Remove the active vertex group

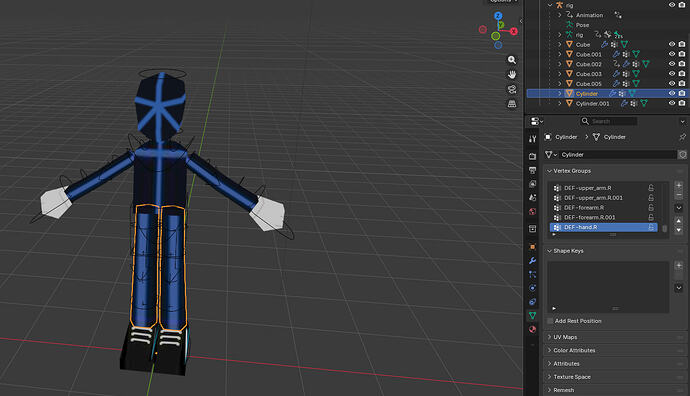pos(679,194)
